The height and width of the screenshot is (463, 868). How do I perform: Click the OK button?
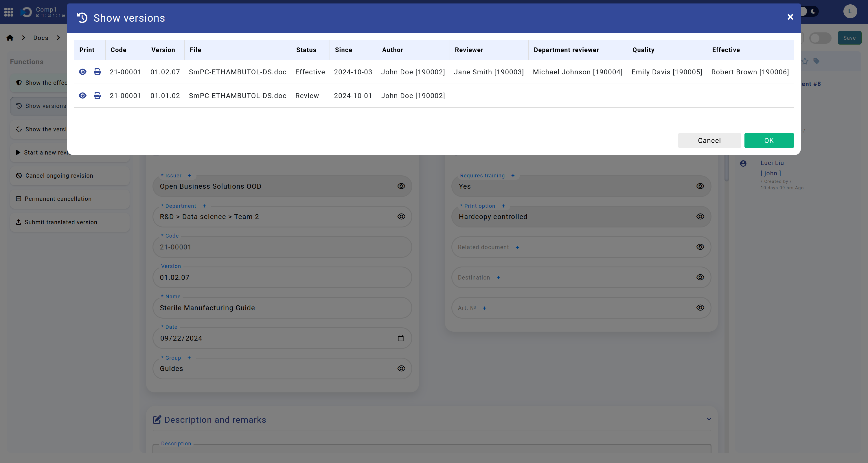[x=768, y=141]
